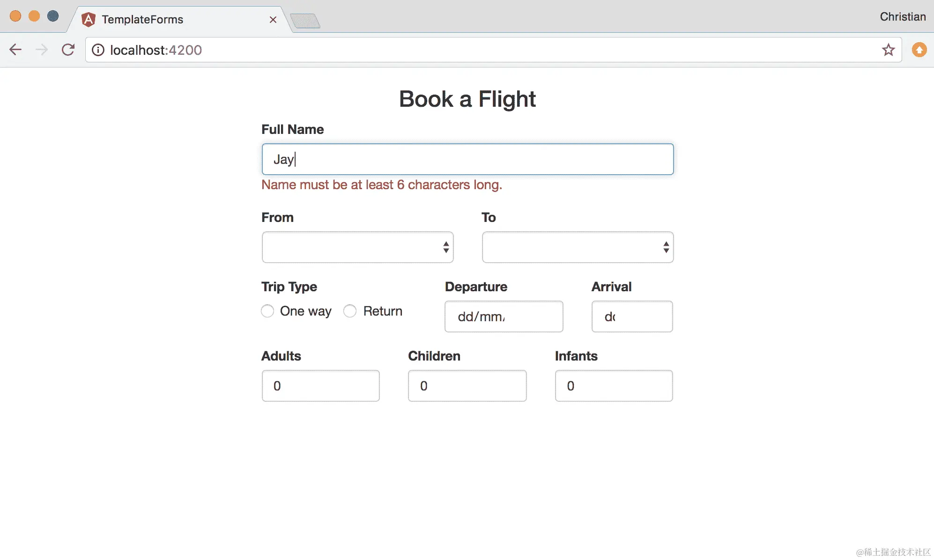
Task: Select the Return radio button
Action: pyautogui.click(x=350, y=311)
